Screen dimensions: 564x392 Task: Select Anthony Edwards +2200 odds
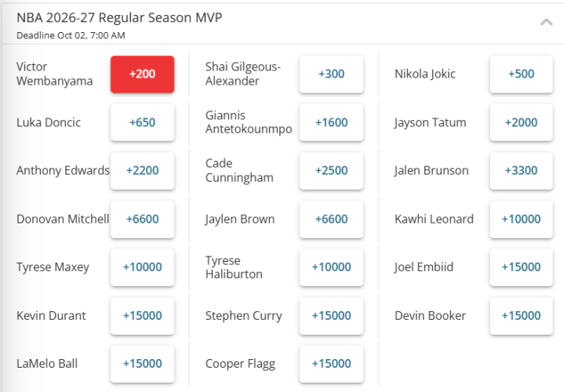pyautogui.click(x=143, y=170)
